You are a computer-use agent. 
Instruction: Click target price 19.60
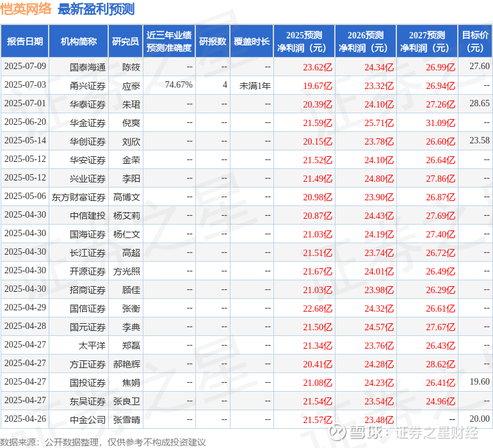480,381
